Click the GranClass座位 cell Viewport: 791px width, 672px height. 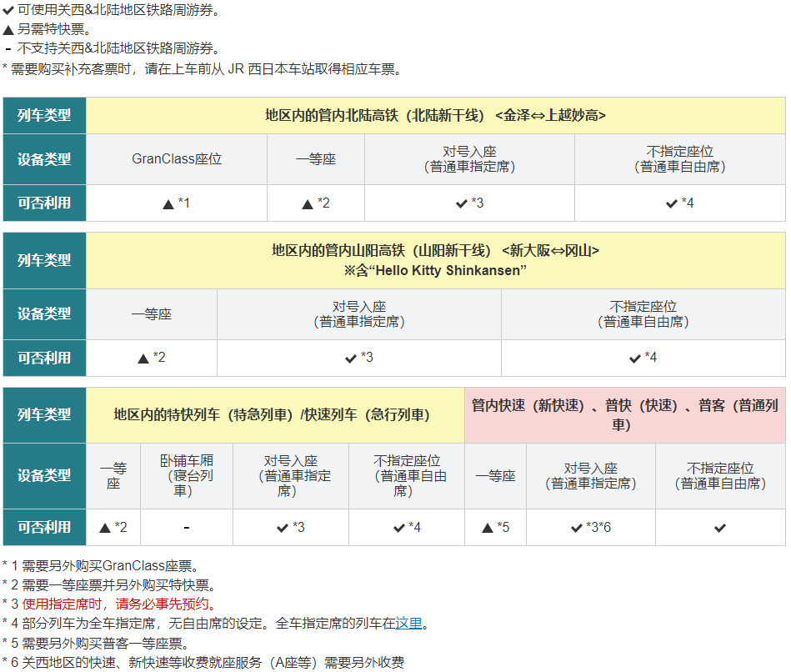click(x=177, y=158)
